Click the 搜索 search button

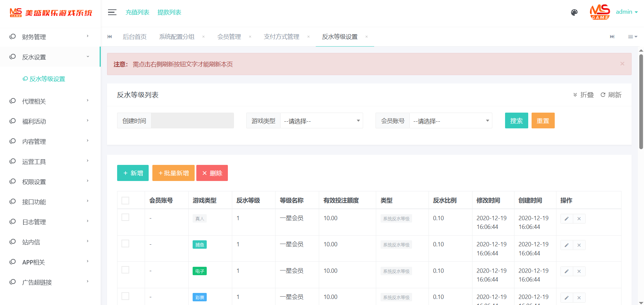coord(516,121)
